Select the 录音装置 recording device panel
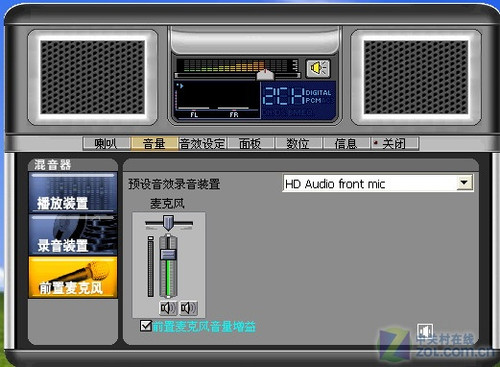This screenshot has width=500, height=367. [x=73, y=235]
